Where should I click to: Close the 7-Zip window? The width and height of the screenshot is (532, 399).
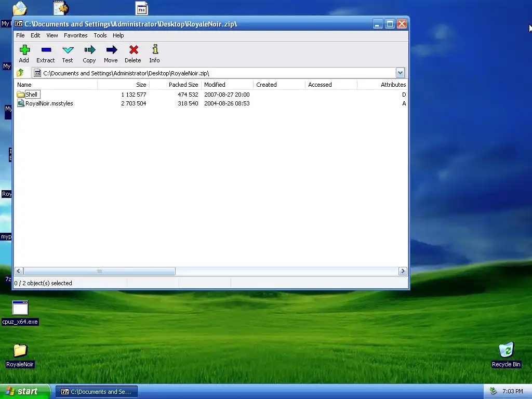402,24
